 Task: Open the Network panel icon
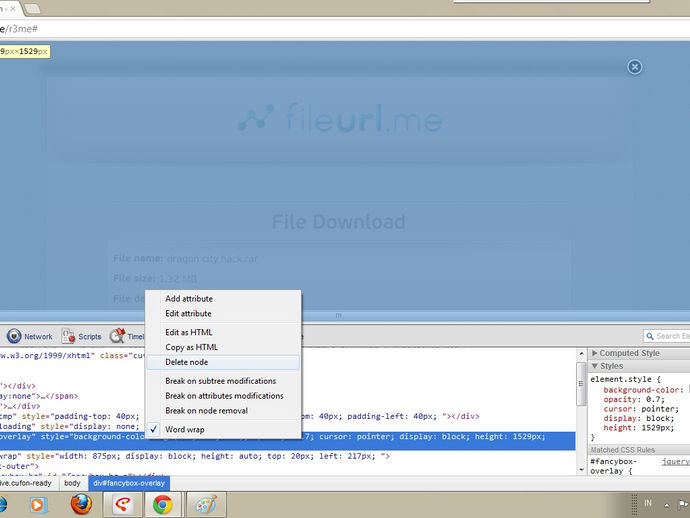tap(14, 336)
